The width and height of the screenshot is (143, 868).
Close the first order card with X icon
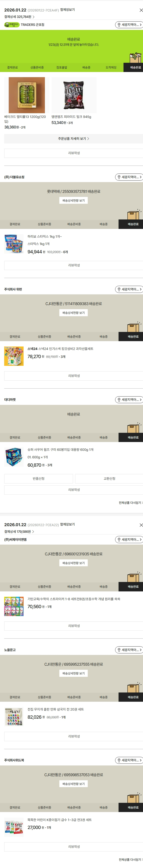(141, 10)
